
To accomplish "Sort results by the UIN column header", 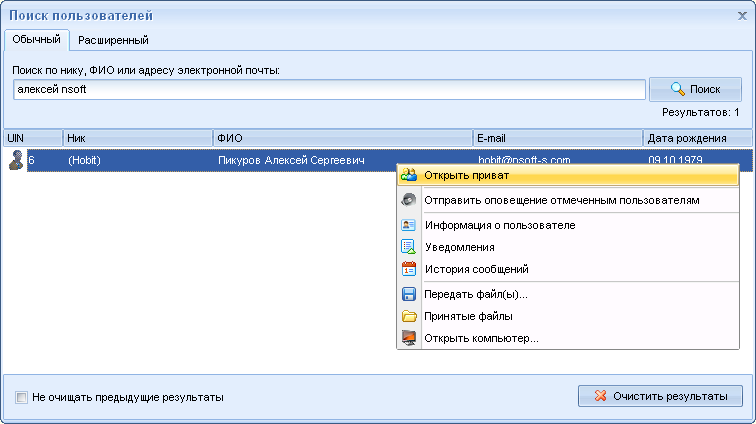I will [x=32, y=137].
